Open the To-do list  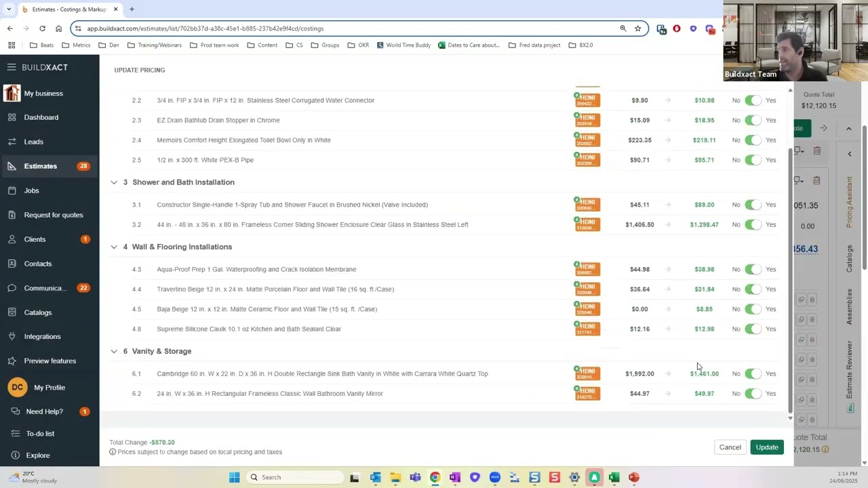coord(40,434)
